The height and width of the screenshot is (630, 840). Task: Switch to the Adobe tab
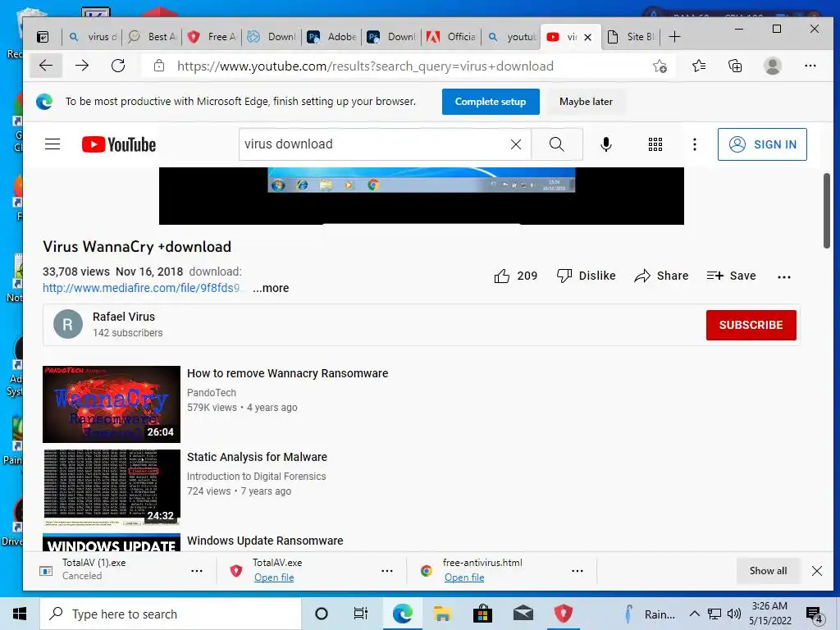333,37
